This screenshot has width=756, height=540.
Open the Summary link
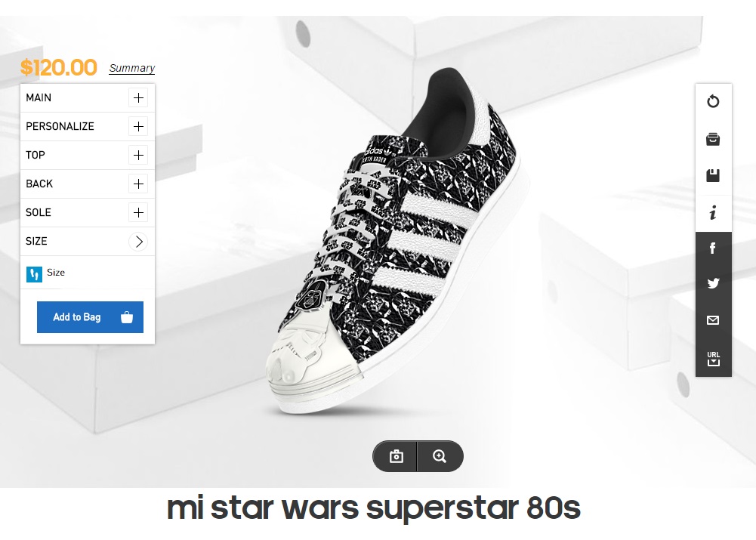click(131, 68)
